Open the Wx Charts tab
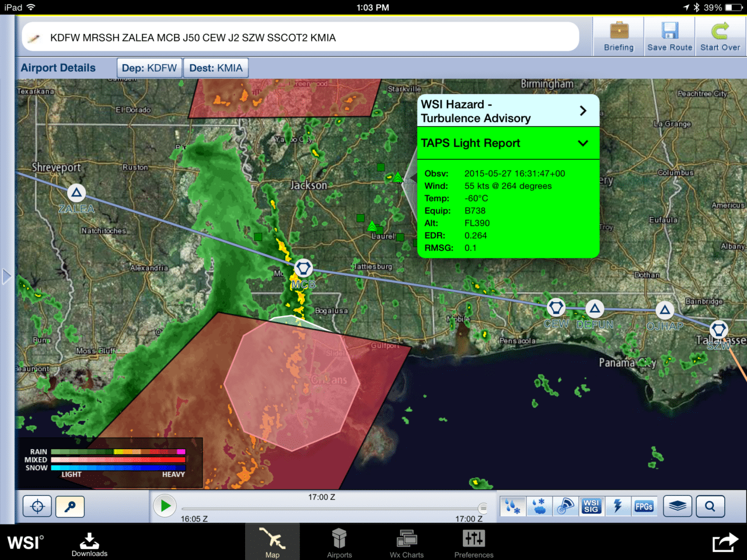 point(407,542)
